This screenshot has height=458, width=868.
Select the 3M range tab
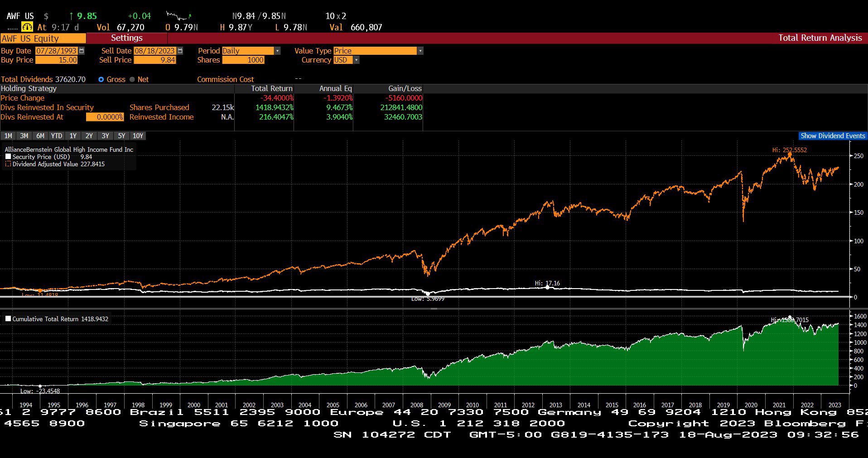pos(24,136)
